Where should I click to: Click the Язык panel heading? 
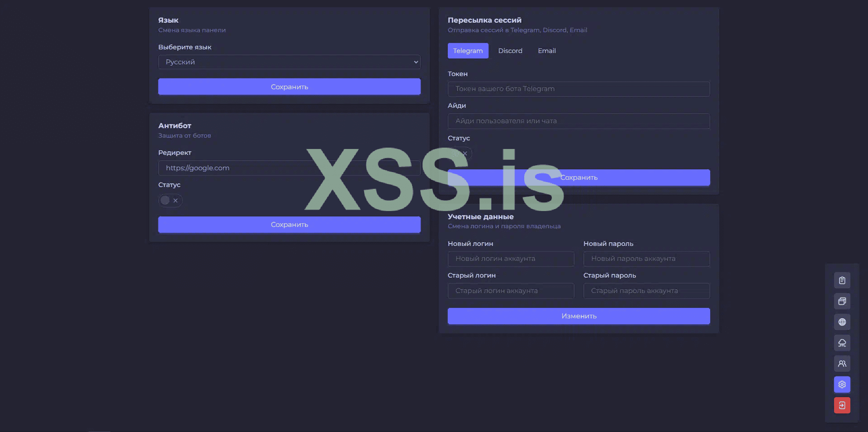(168, 20)
